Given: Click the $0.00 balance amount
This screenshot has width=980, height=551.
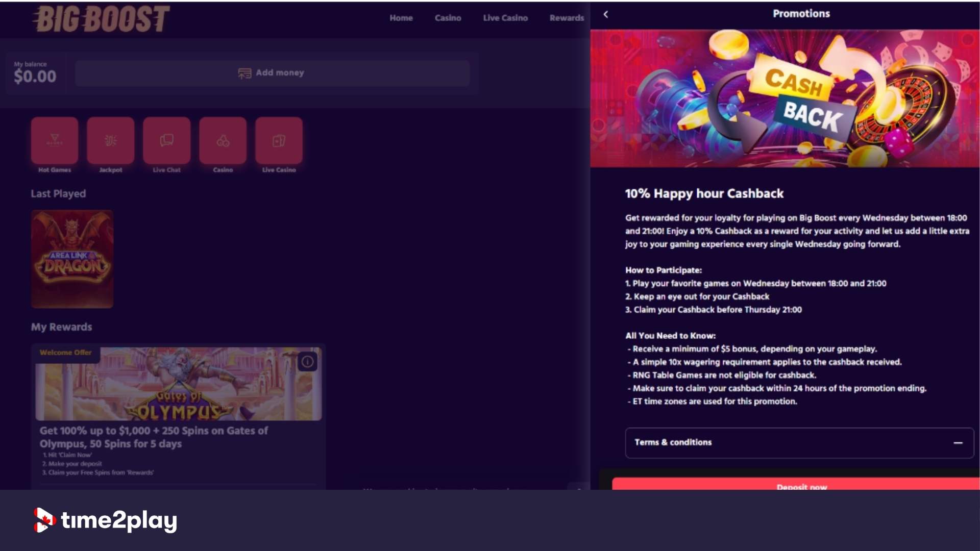Looking at the screenshot, I should click(x=35, y=77).
